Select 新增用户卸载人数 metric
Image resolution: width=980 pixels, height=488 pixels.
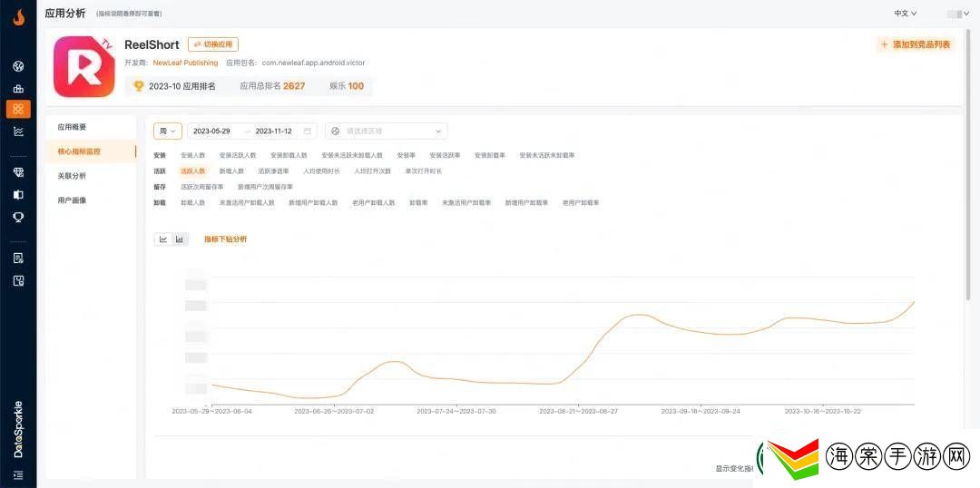313,203
